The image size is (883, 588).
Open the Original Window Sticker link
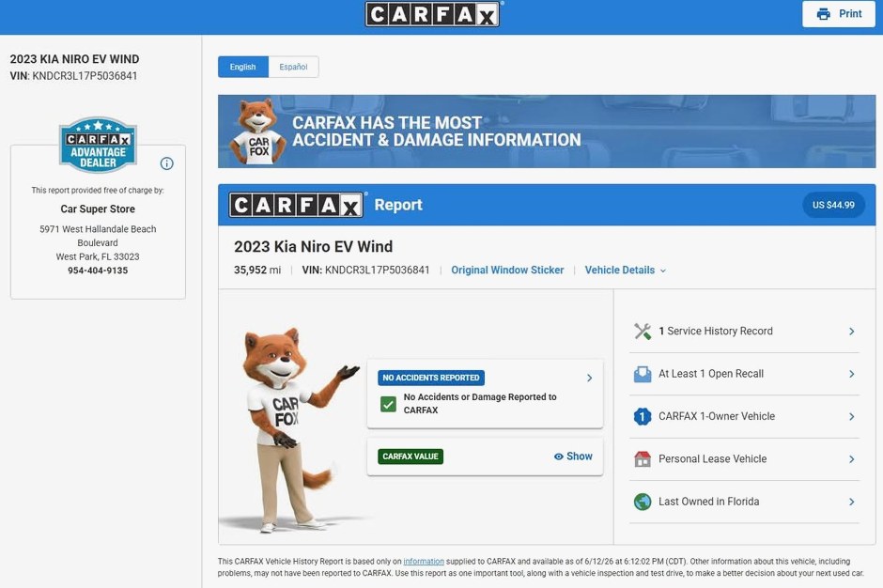(x=507, y=271)
